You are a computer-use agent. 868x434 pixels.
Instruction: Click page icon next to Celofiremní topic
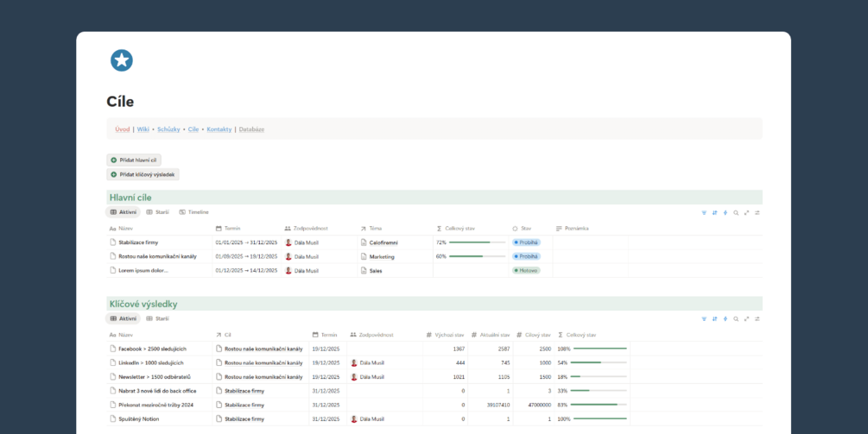pyautogui.click(x=364, y=242)
